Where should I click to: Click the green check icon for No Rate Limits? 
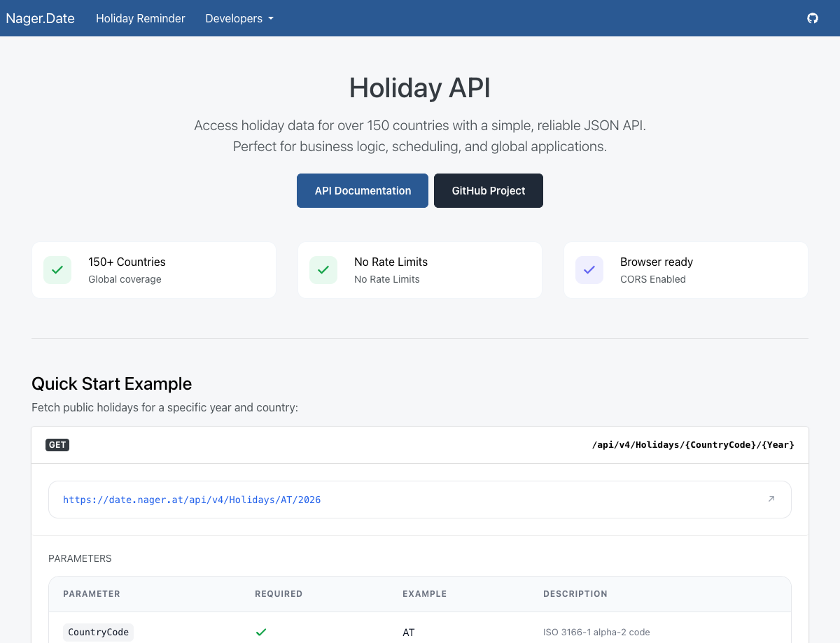(323, 270)
